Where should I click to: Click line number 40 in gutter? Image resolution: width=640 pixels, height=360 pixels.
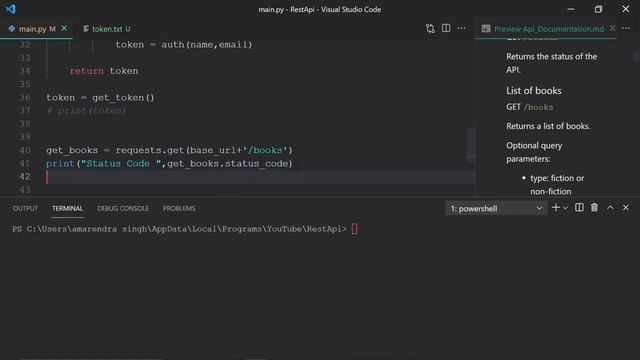point(25,150)
